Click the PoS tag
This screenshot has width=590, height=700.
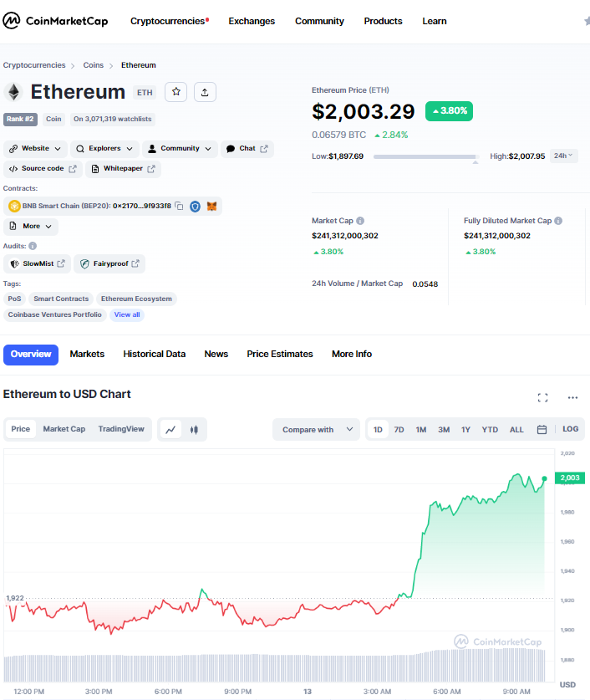(x=14, y=299)
